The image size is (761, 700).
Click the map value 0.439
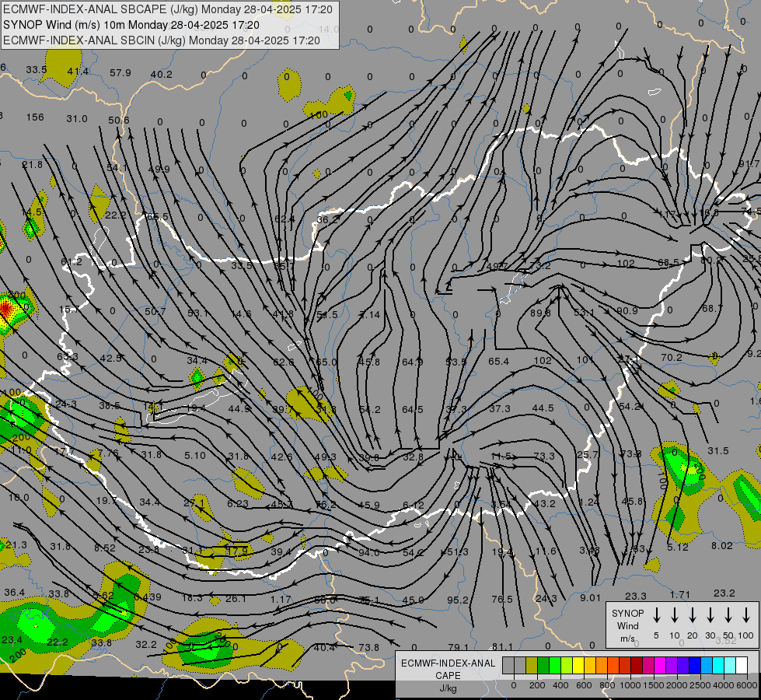tap(148, 597)
